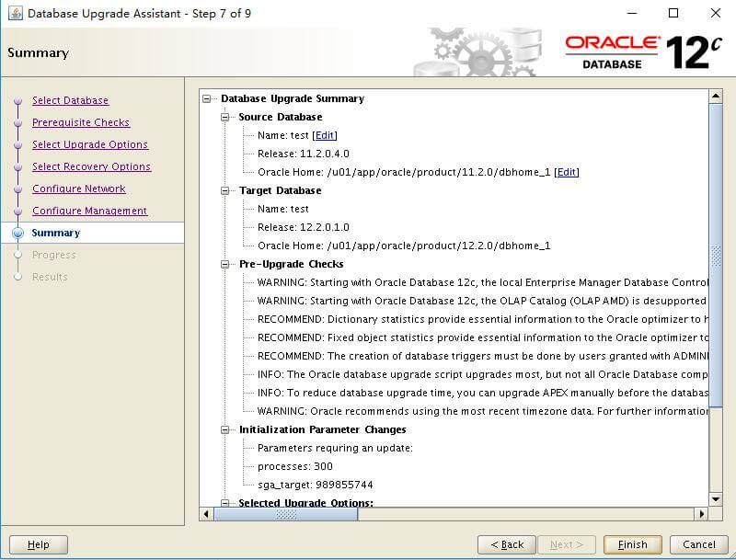Screen dimensions: 736x560
Task: Select the Release: 12.2.0.1.0 row
Action: 304,227
